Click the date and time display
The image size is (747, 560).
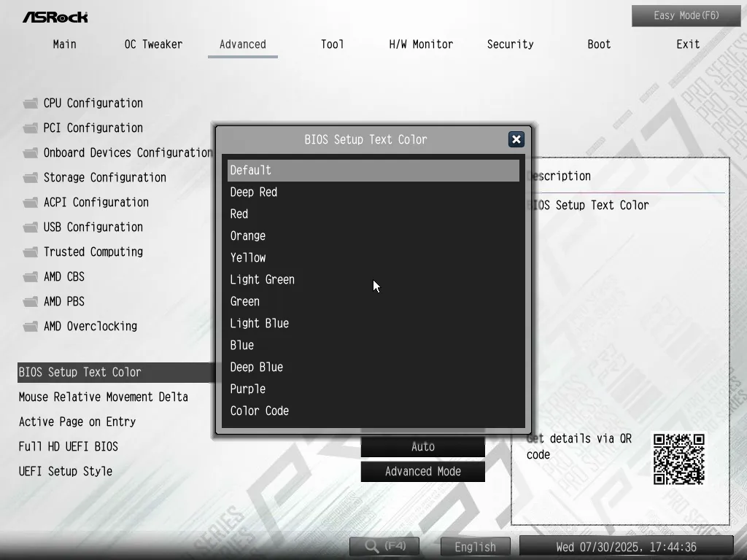626,547
